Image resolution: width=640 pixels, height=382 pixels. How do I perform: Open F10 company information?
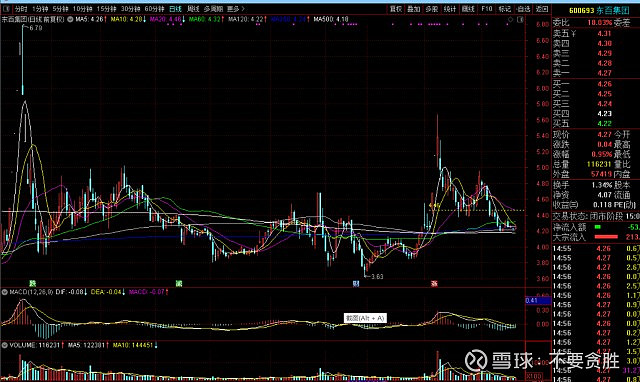[x=487, y=9]
